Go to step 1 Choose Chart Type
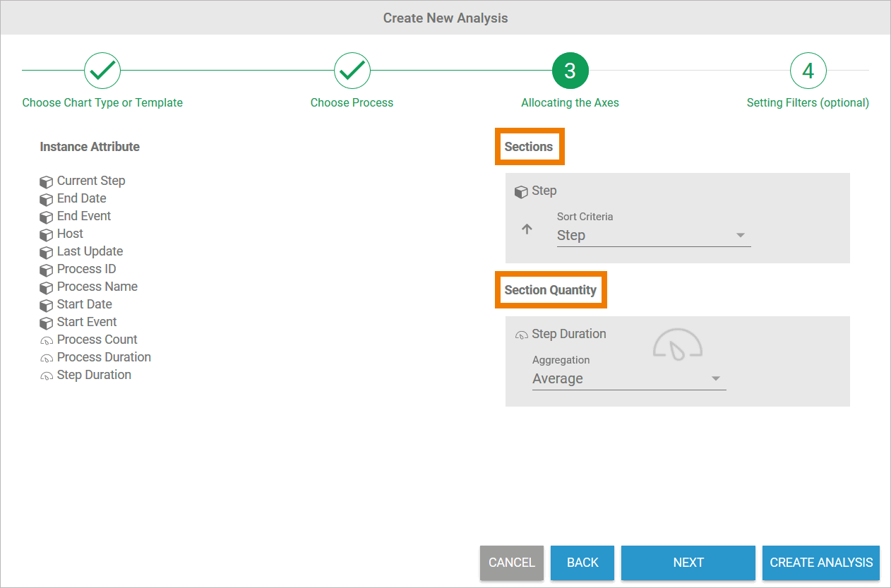The image size is (891, 588). pos(102,71)
